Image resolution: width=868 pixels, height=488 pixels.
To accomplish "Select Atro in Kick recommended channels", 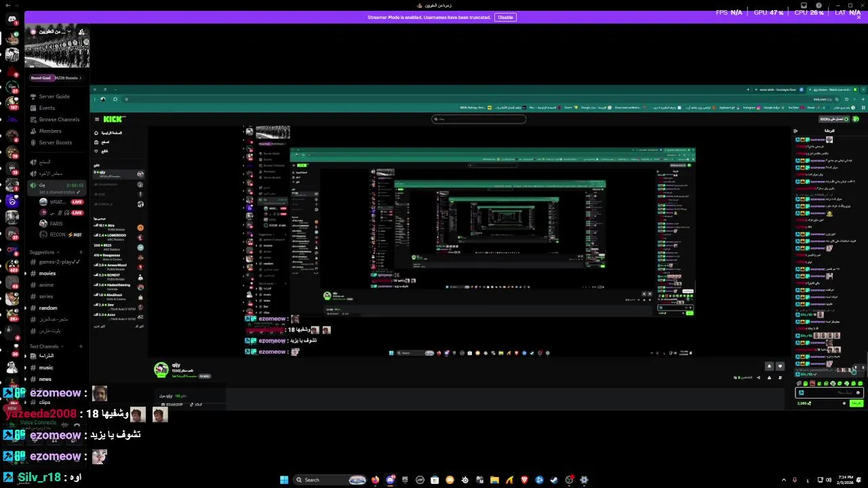I will [x=118, y=228].
